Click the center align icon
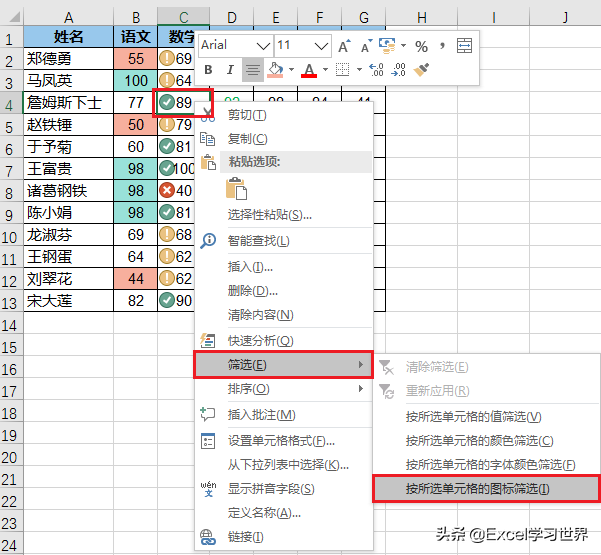 tap(253, 70)
